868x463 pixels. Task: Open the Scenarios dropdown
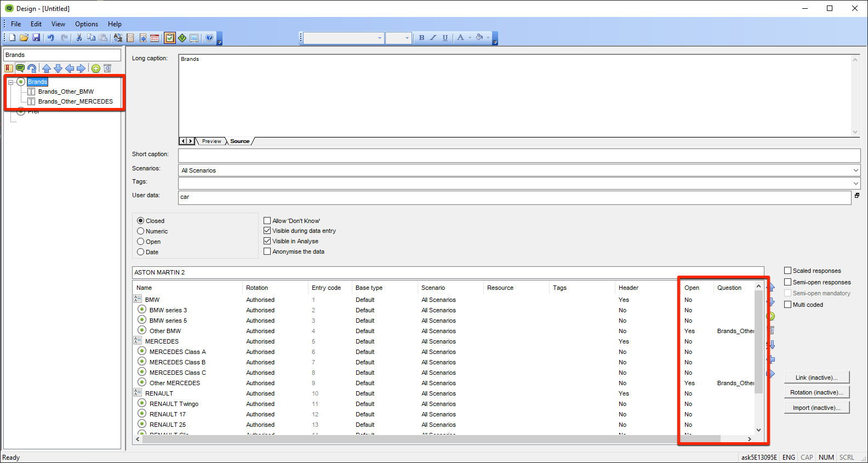click(855, 170)
